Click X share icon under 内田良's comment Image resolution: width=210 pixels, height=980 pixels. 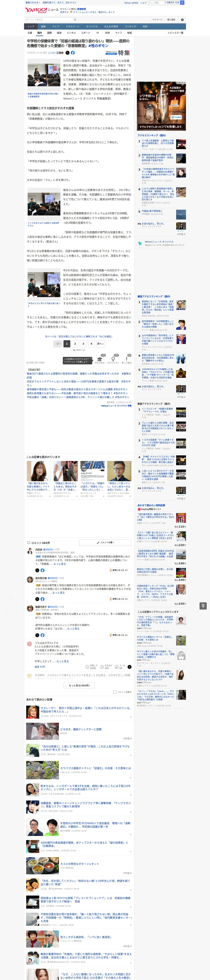click(x=37, y=570)
